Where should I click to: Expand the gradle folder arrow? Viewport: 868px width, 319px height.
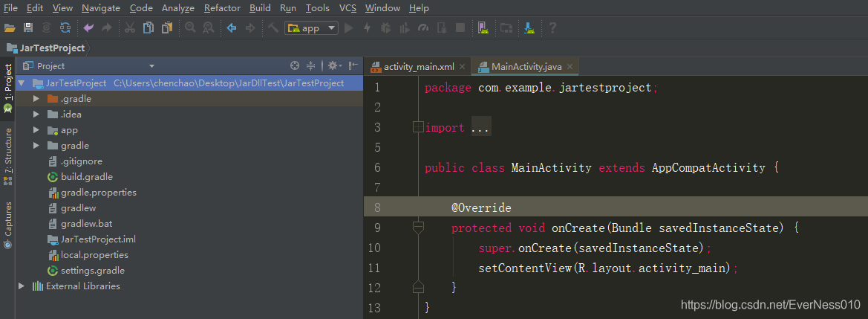[x=36, y=146]
